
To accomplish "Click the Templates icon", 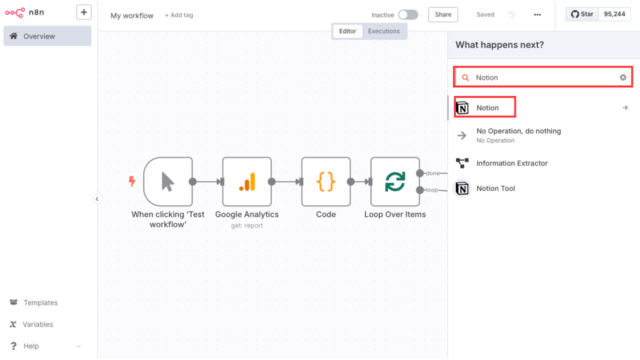I will pyautogui.click(x=13, y=302).
